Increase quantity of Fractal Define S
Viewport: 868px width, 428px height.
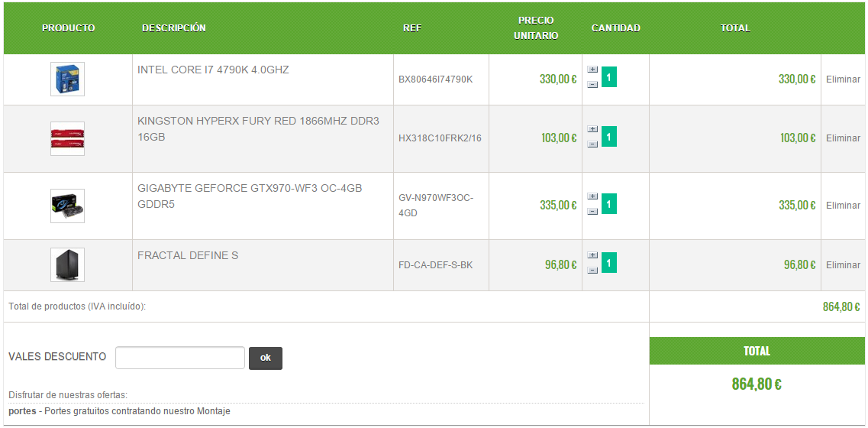(592, 255)
